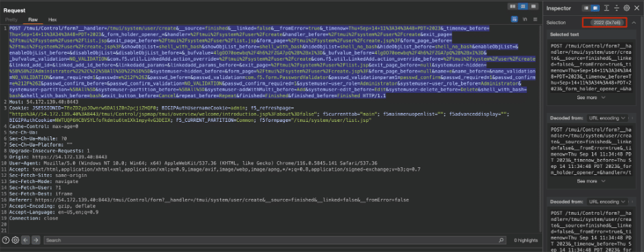The width and height of the screenshot is (644, 252).
Task: Click the Accept: text/html header line
Action: 215,169
